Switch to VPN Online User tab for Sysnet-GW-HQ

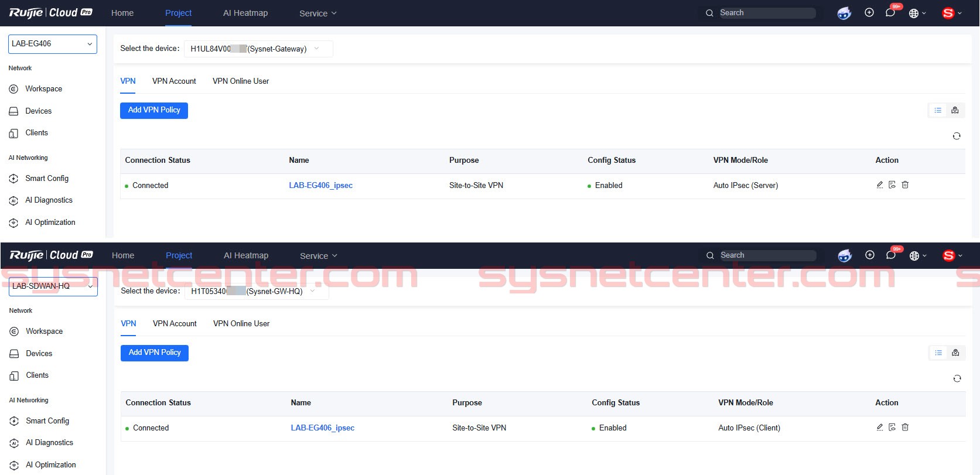[x=241, y=324]
